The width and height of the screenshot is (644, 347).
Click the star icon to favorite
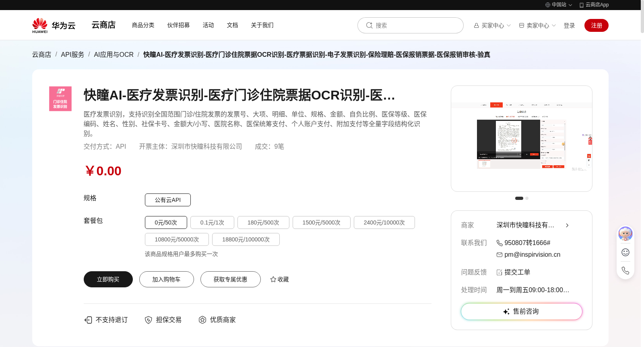[x=273, y=279]
